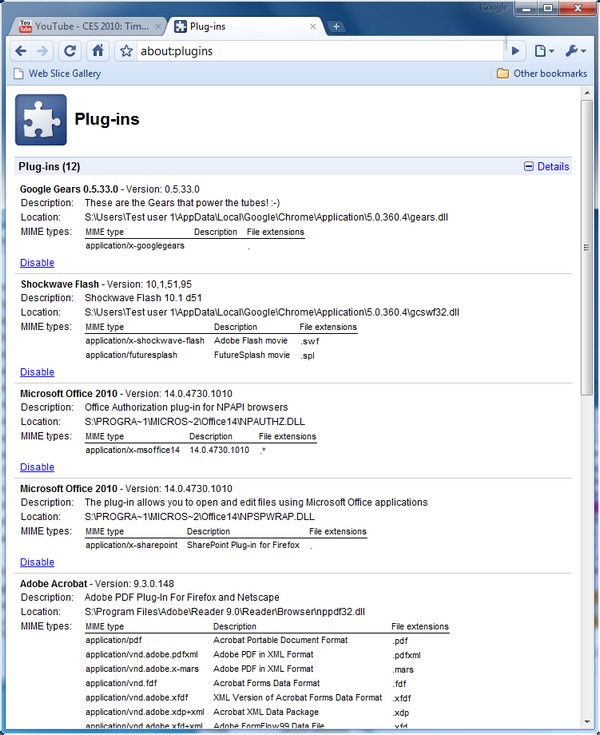This screenshot has width=600, height=735.
Task: Open the page menu icon
Action: point(544,51)
